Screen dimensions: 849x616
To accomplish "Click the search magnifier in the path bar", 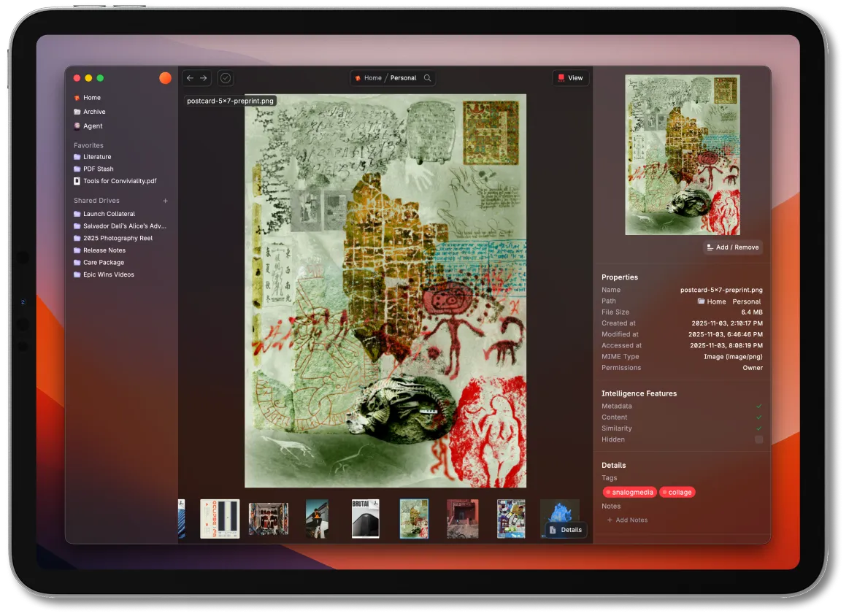I will (x=428, y=78).
